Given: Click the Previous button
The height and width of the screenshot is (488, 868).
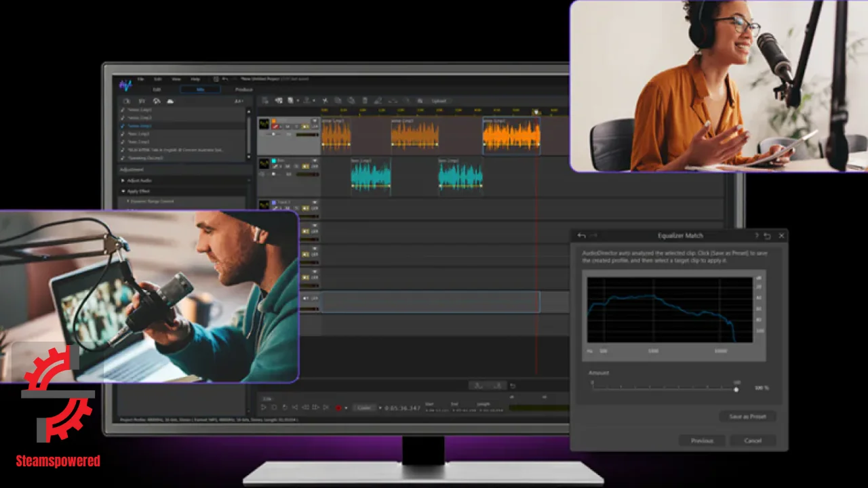Looking at the screenshot, I should click(x=702, y=441).
